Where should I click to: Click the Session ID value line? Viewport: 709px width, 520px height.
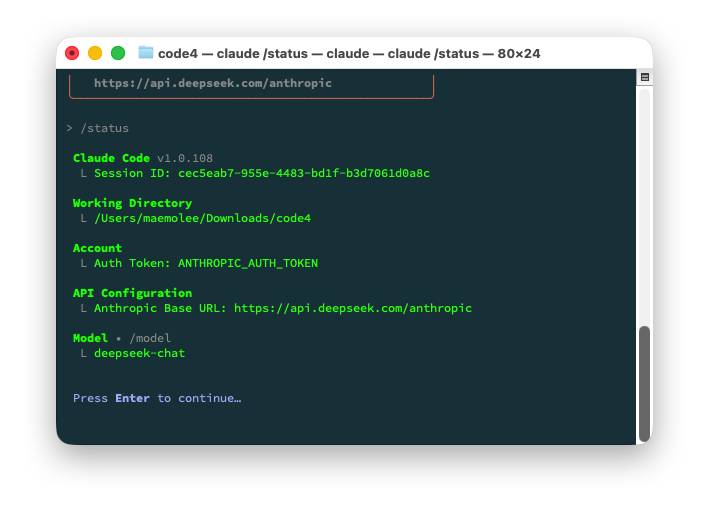pos(262,173)
